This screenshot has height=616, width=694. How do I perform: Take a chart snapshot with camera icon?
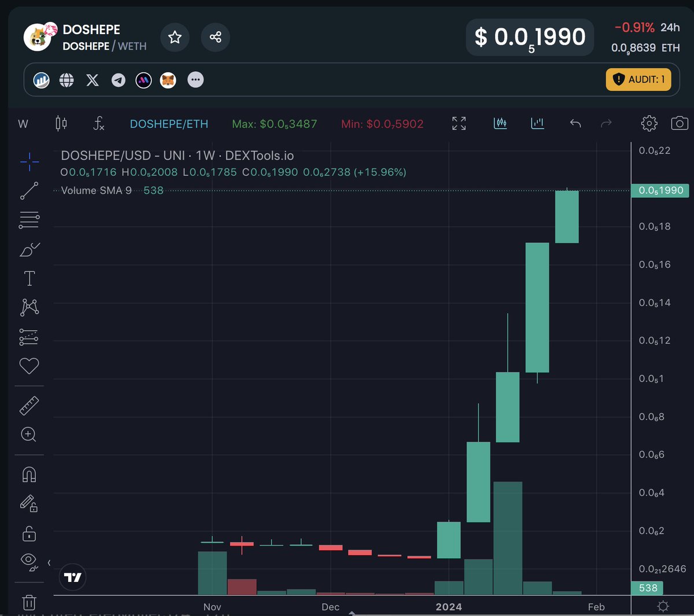[680, 123]
